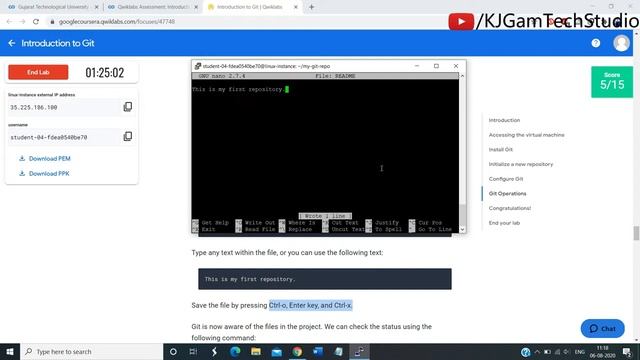Click the page vertical scrollbar thumb

pos(636,233)
